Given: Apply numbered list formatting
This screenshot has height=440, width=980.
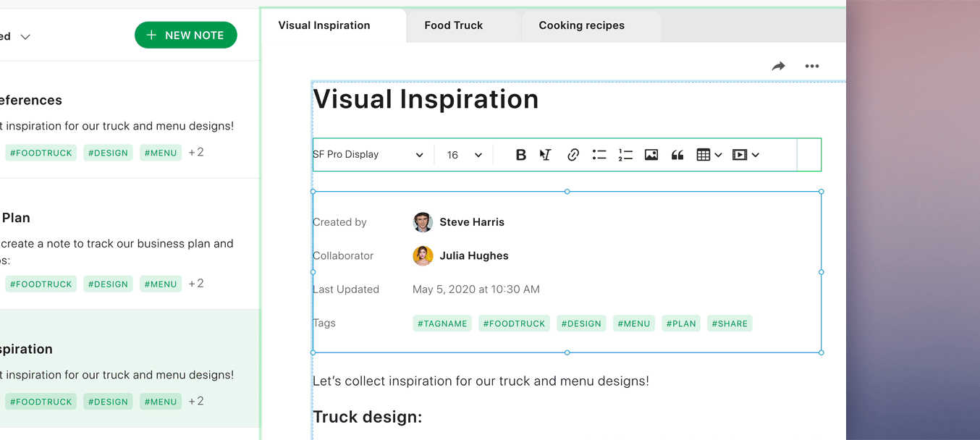Looking at the screenshot, I should [625, 155].
